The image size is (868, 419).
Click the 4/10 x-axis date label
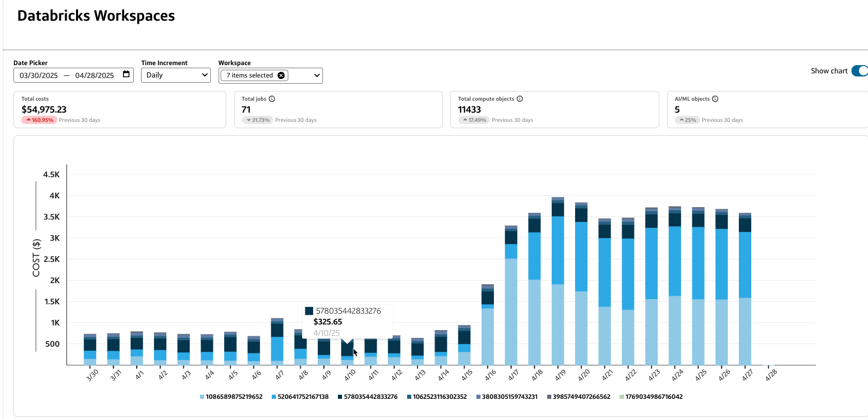[x=350, y=375]
